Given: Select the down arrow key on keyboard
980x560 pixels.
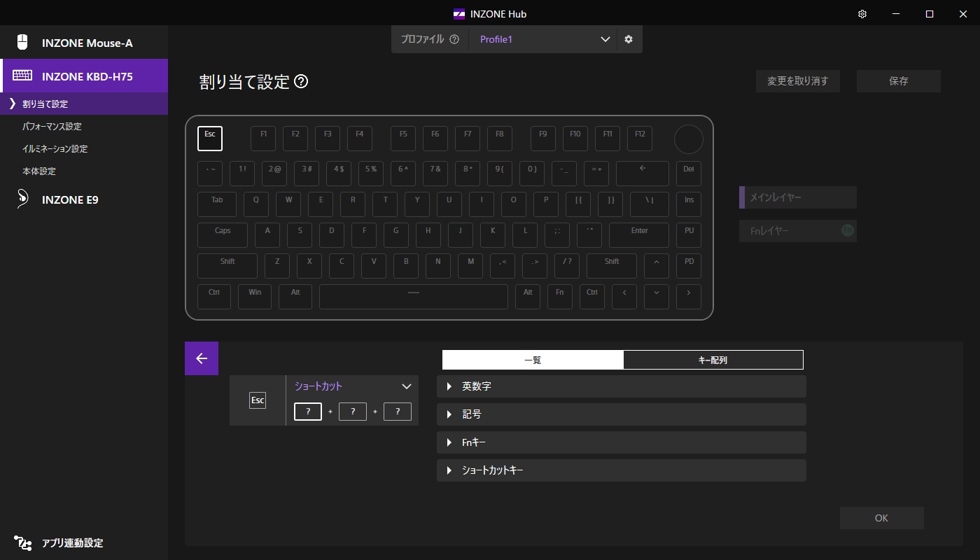Looking at the screenshot, I should click(x=657, y=297).
